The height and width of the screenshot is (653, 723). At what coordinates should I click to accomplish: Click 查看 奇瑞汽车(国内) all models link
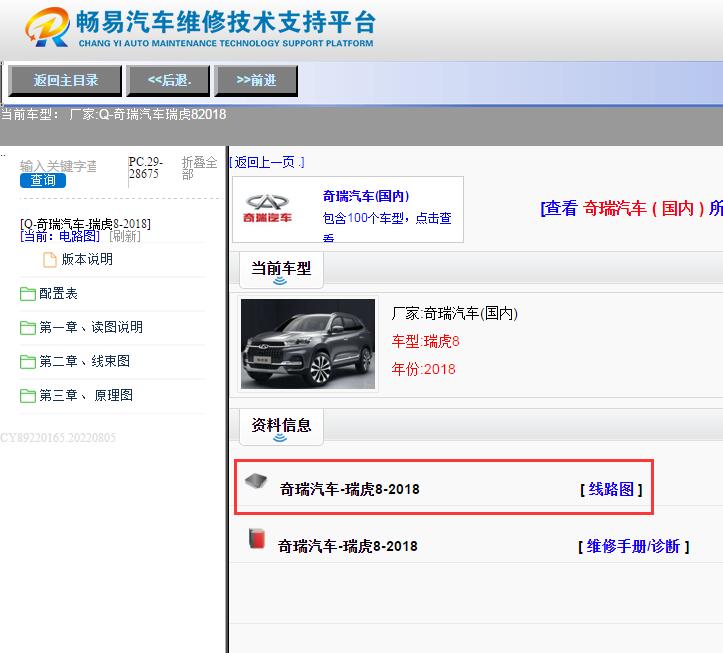pyautogui.click(x=631, y=208)
